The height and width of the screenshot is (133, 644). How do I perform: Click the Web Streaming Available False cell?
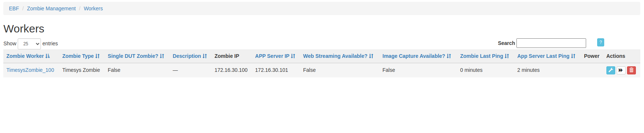point(309,70)
